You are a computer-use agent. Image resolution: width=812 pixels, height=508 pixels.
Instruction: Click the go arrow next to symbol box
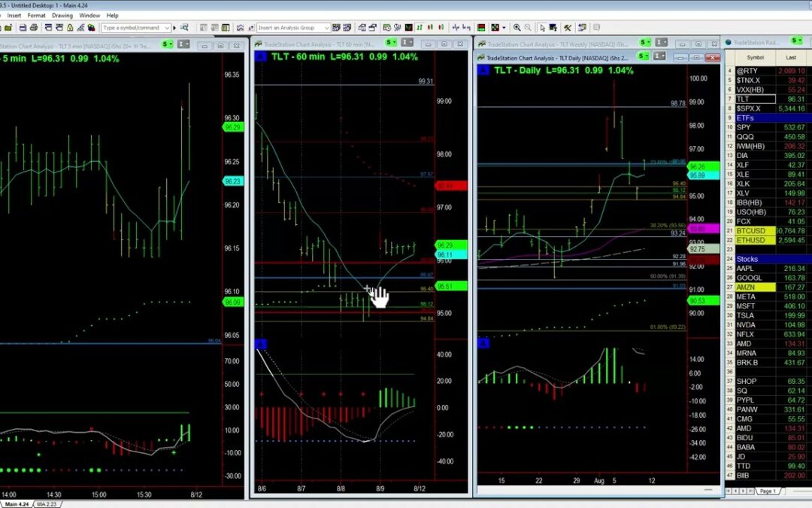[174, 28]
